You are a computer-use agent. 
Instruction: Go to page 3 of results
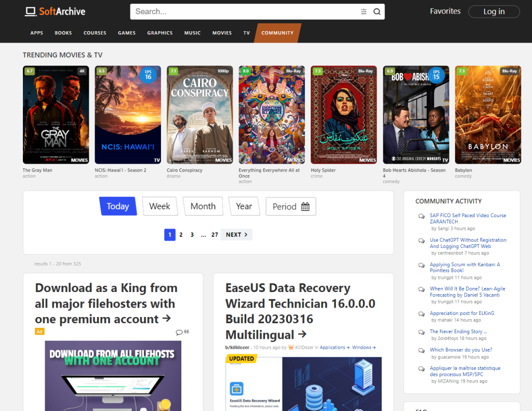click(192, 234)
